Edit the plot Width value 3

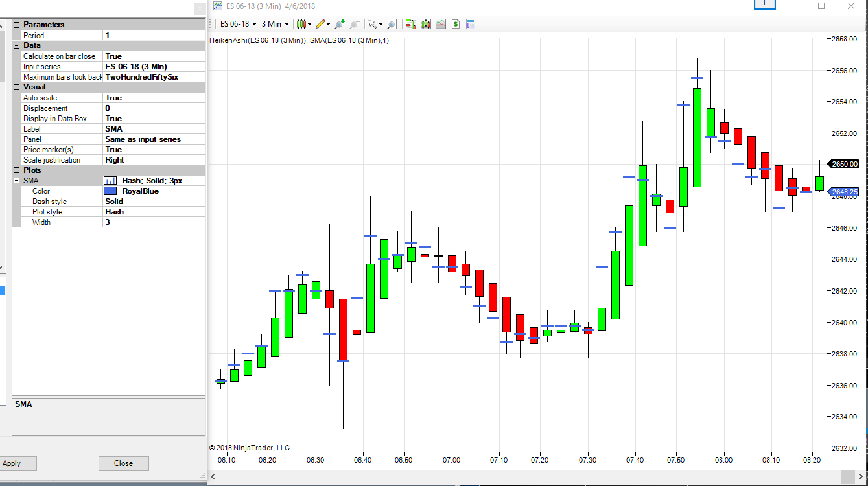point(154,222)
